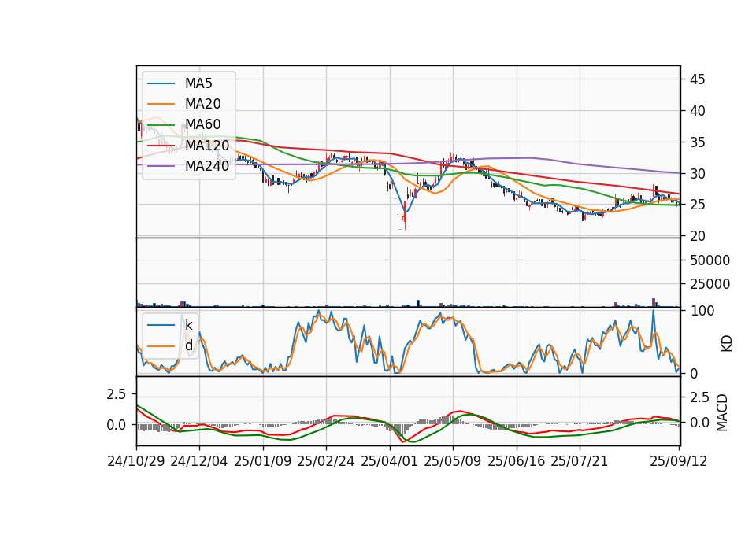Click the 25/05/09 date label

[453, 462]
